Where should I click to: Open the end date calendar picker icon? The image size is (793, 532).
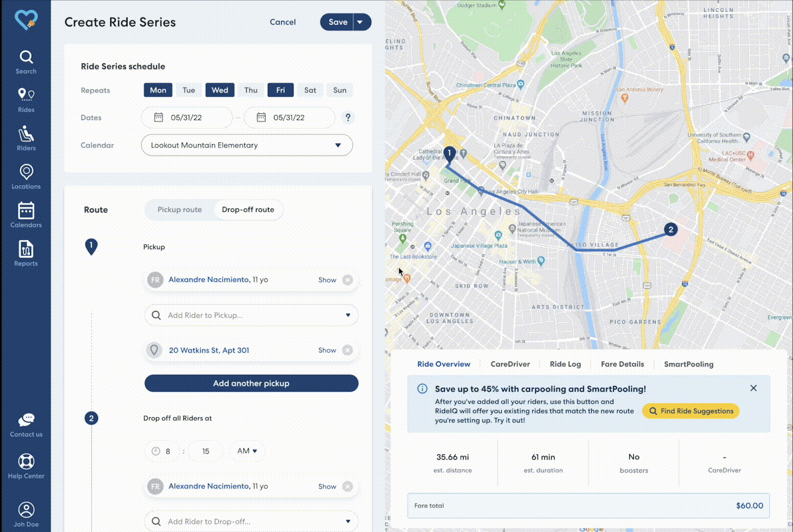(261, 118)
